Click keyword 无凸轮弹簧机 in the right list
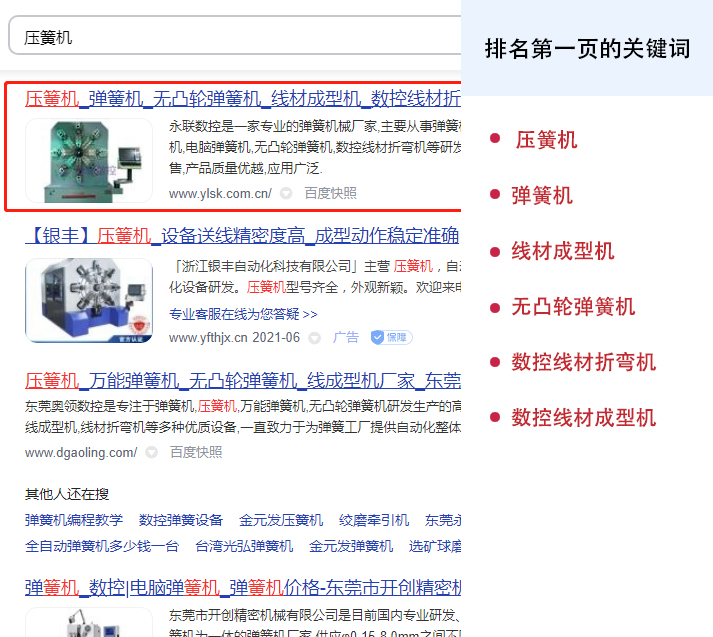The height and width of the screenshot is (637, 713). [573, 306]
